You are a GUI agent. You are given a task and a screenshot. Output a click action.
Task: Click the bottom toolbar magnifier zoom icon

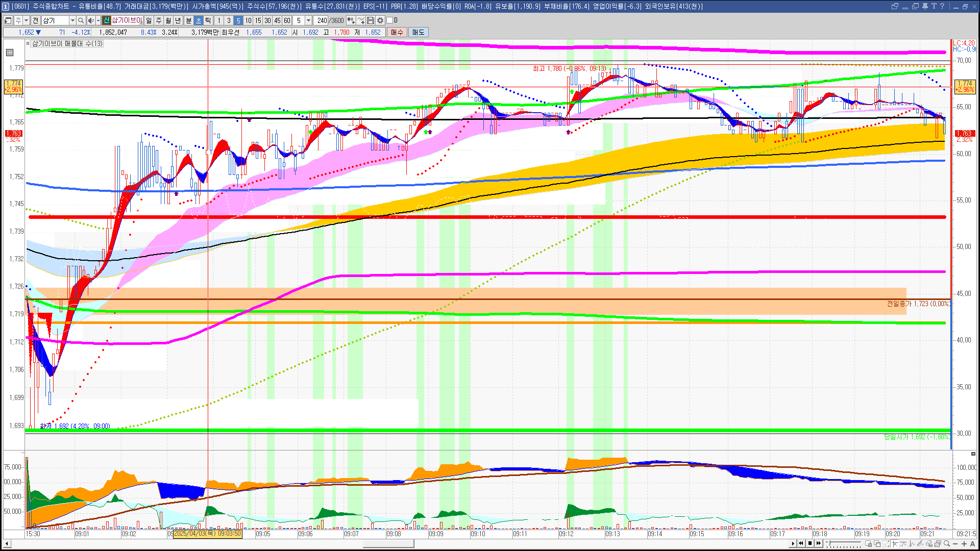947,543
